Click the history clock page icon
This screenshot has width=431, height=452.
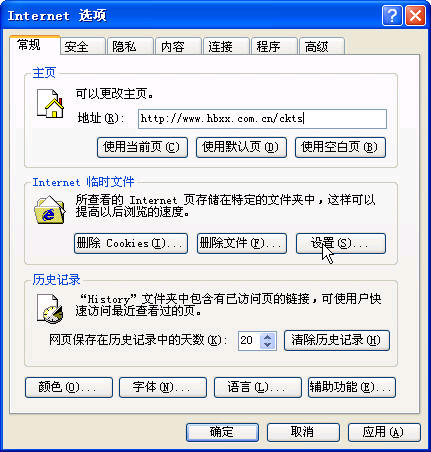click(50, 308)
